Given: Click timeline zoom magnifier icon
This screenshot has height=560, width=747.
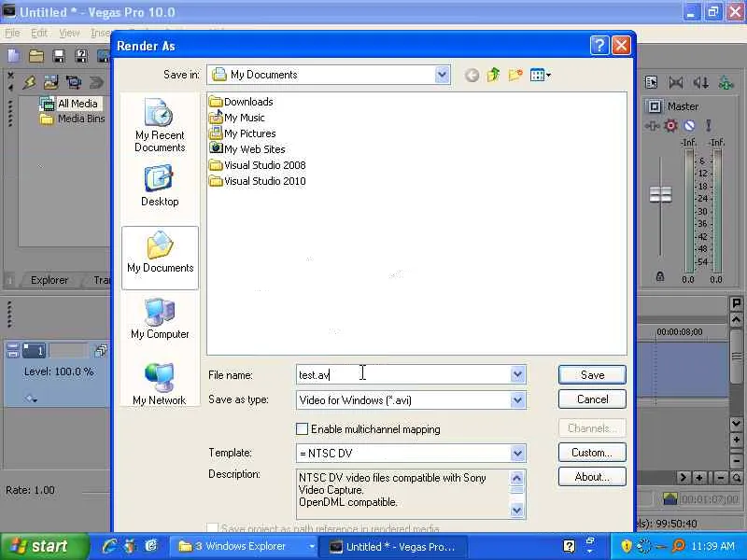Looking at the screenshot, I should pos(737,477).
